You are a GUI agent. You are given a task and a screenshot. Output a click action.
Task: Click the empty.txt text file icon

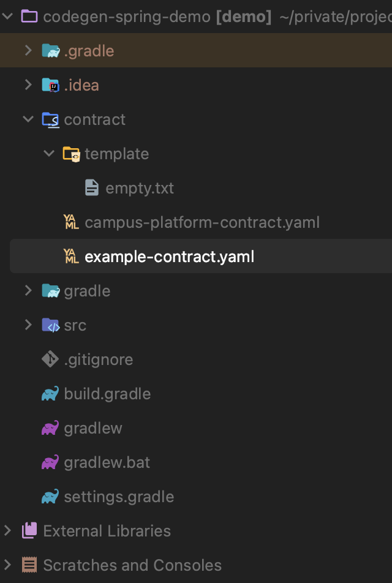[92, 188]
